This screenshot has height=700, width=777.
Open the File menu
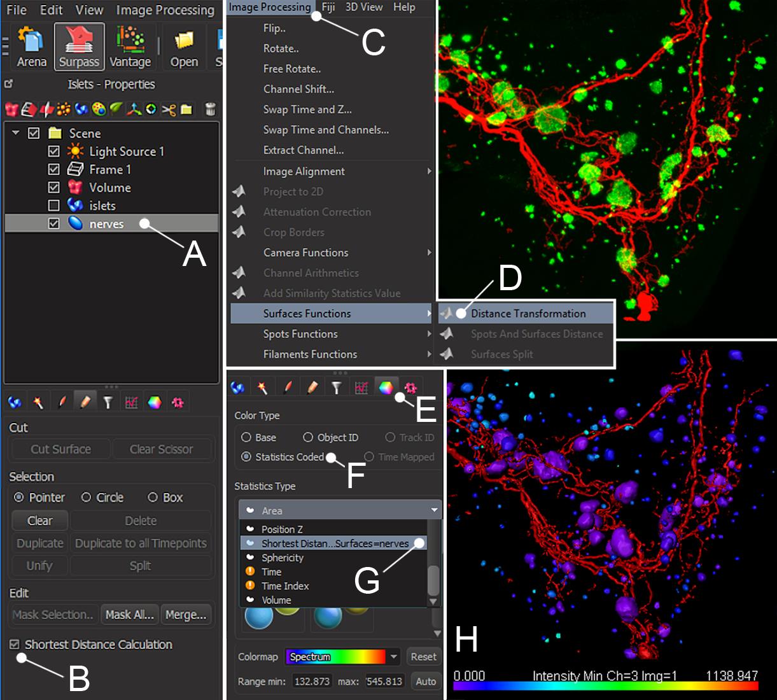[17, 10]
